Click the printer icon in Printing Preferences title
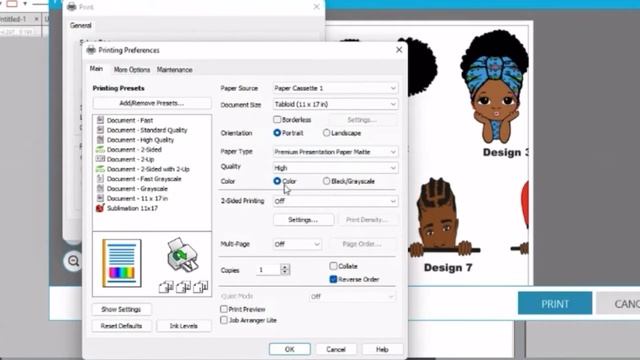 point(91,50)
